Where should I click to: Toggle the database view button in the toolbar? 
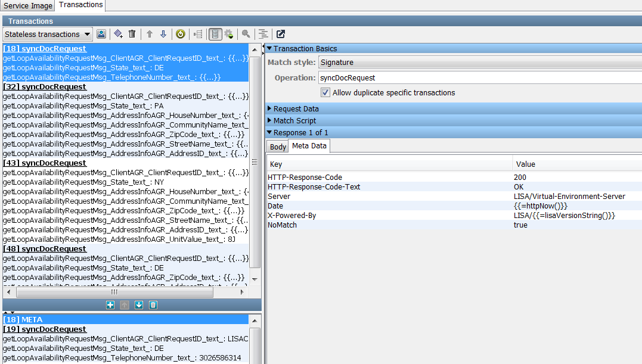pyautogui.click(x=215, y=35)
